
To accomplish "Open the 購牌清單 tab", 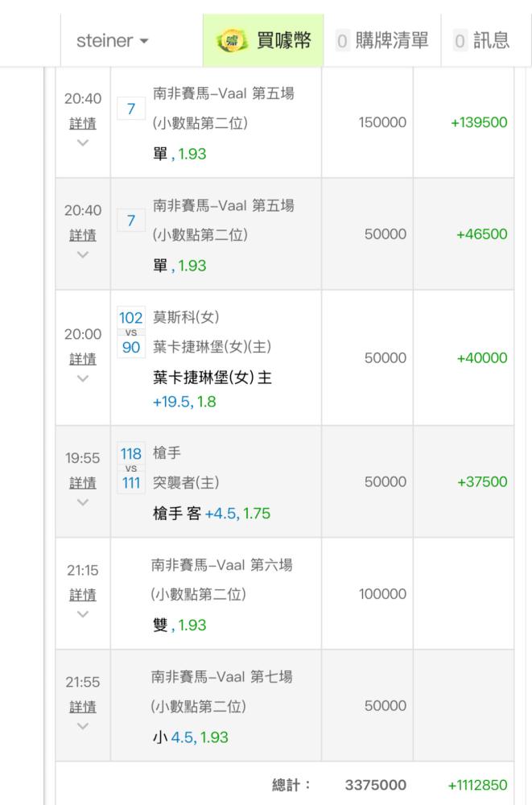I will [392, 41].
